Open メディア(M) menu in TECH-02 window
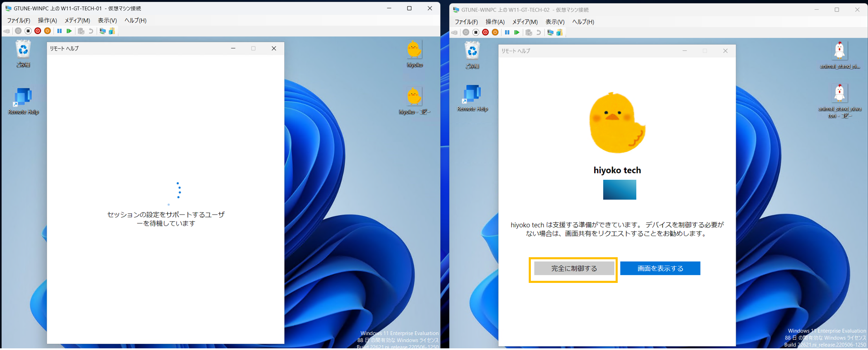This screenshot has width=868, height=350. pos(525,22)
